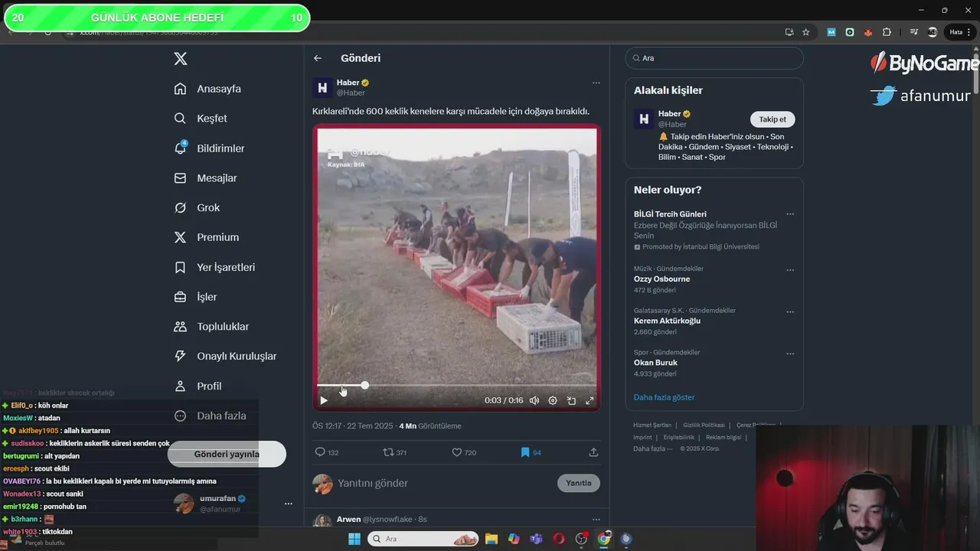Open Grok from the sidebar

tap(197, 207)
